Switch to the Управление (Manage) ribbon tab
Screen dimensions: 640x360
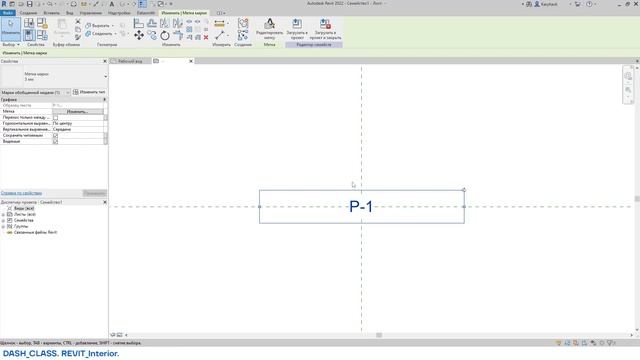tap(91, 13)
